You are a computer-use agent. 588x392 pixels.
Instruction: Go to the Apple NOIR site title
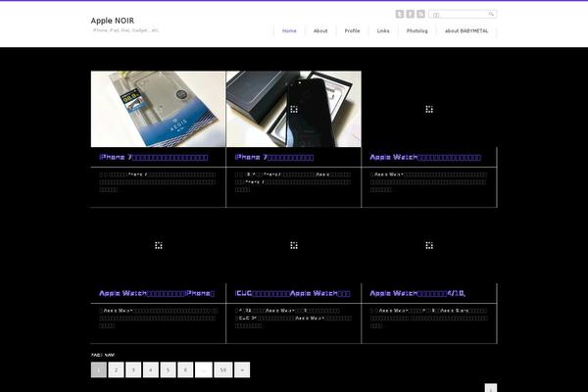tap(112, 21)
